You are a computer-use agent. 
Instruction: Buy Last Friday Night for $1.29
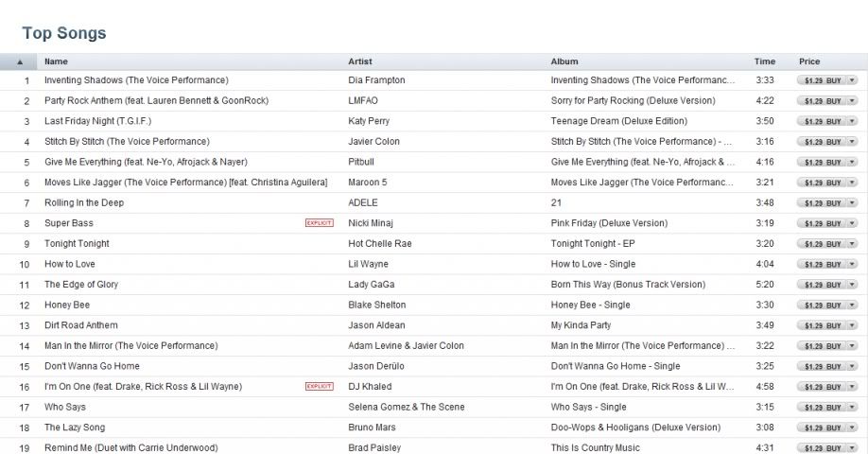(822, 121)
